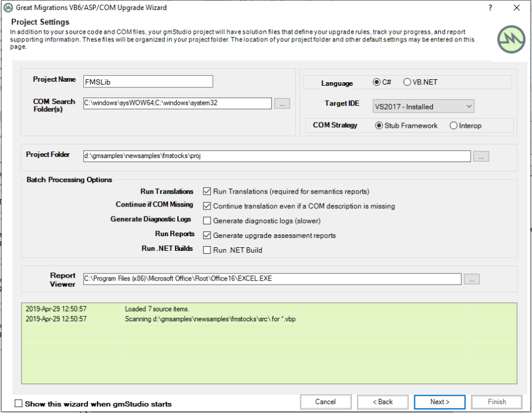The image size is (532, 413).
Task: Close the Upgrade Wizard window
Action: [517, 8]
